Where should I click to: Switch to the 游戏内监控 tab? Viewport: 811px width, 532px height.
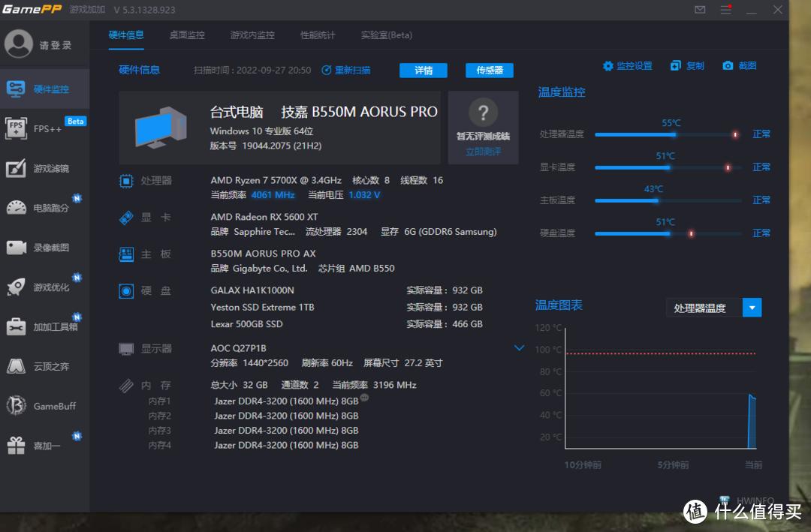pyautogui.click(x=252, y=35)
